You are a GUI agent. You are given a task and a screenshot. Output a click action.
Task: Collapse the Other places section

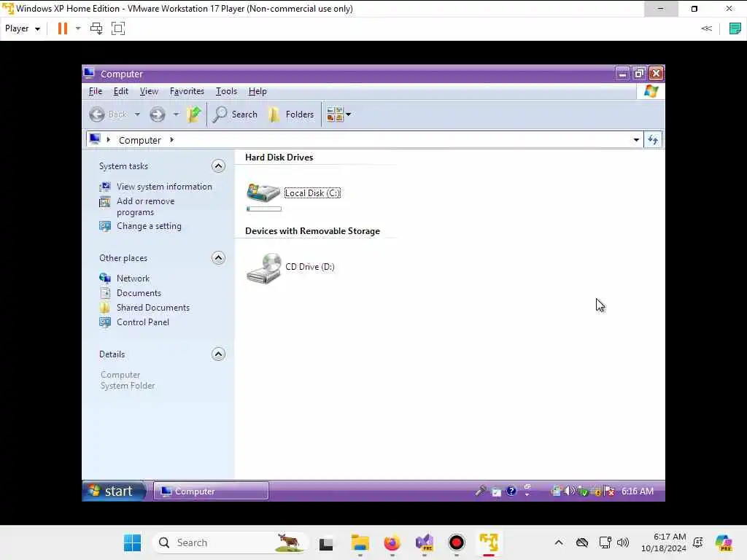(218, 258)
